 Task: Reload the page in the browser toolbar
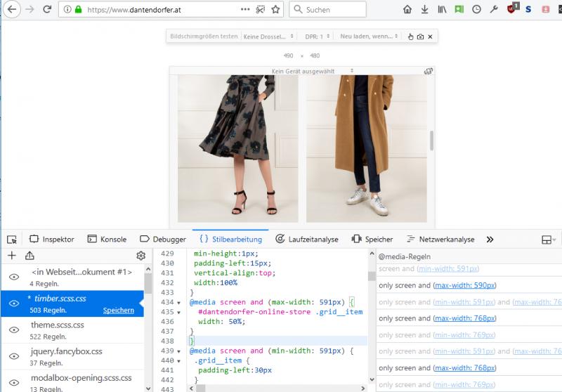[x=47, y=10]
